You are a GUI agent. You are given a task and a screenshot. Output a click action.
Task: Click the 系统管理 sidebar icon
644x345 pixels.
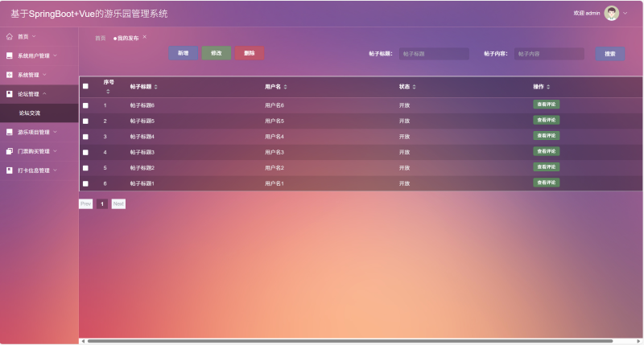[x=10, y=75]
